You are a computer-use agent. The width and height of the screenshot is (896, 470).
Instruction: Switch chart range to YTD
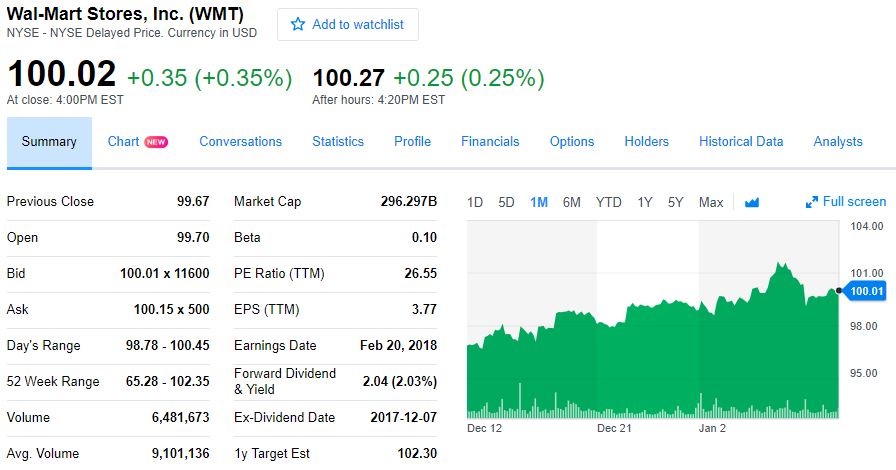tap(608, 202)
